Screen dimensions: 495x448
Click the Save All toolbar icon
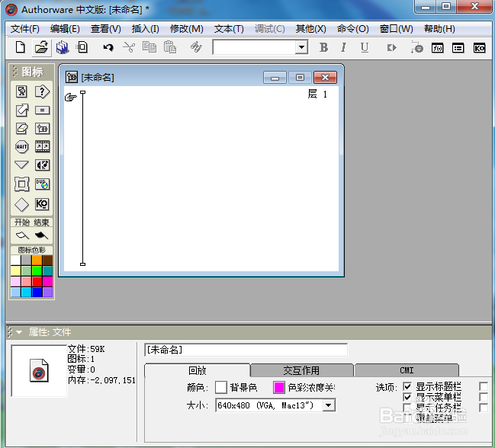pos(63,47)
